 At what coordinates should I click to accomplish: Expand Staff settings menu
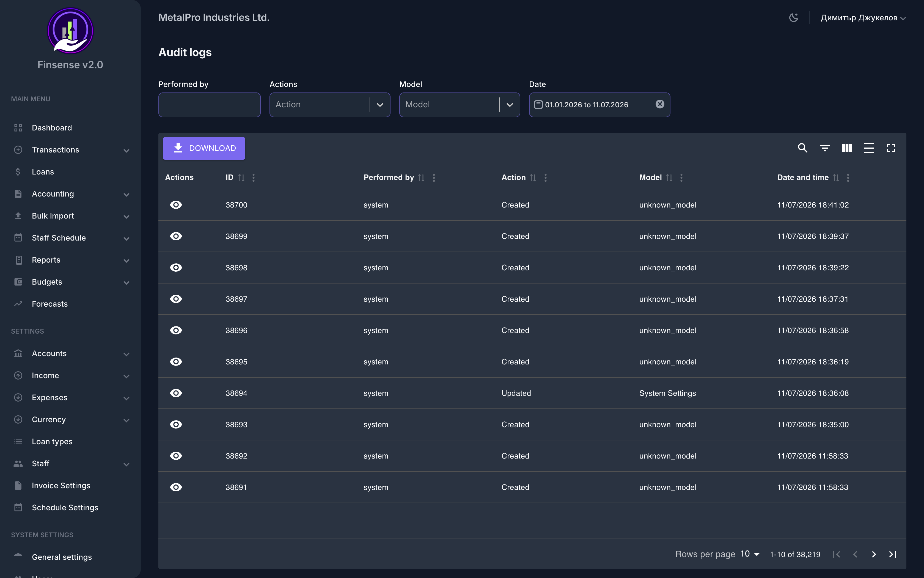click(x=70, y=464)
